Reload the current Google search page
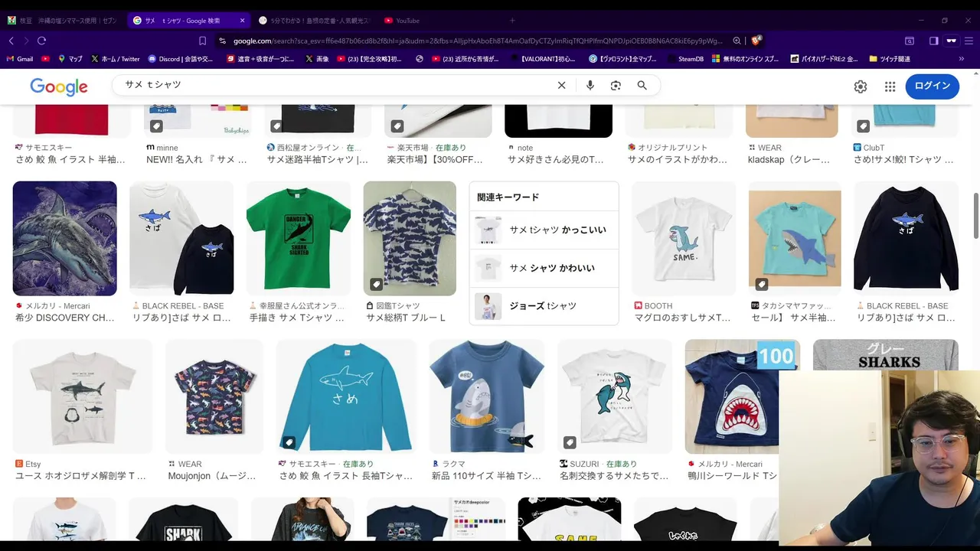This screenshot has height=551, width=980. coord(41,41)
